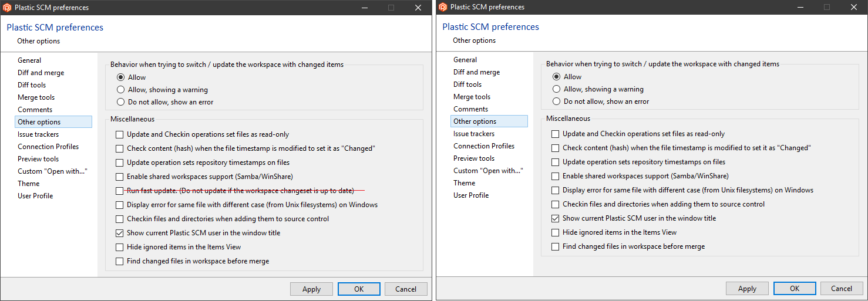Click Plastic SCM logo icon in right window's title bar
868x301 pixels.
point(443,7)
